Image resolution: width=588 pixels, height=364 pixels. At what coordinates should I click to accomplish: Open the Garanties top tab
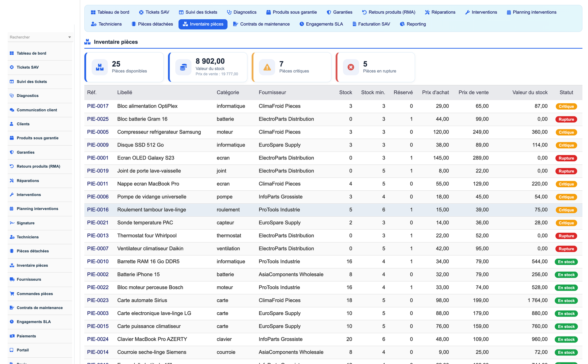coord(339,12)
